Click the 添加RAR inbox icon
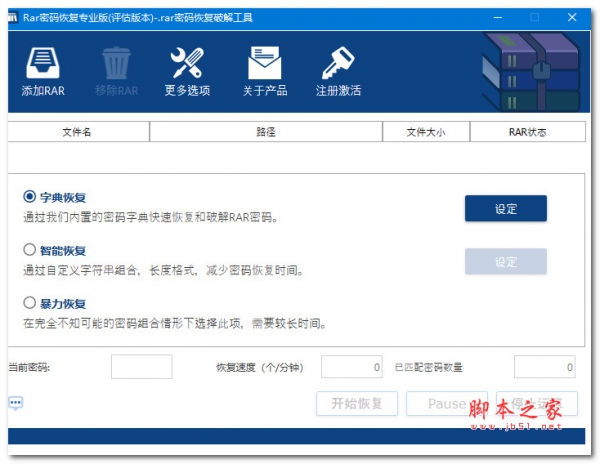600x464 pixels. [x=42, y=63]
